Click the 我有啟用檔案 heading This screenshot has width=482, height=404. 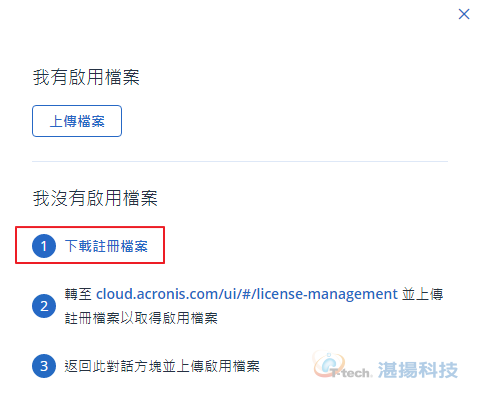[86, 77]
